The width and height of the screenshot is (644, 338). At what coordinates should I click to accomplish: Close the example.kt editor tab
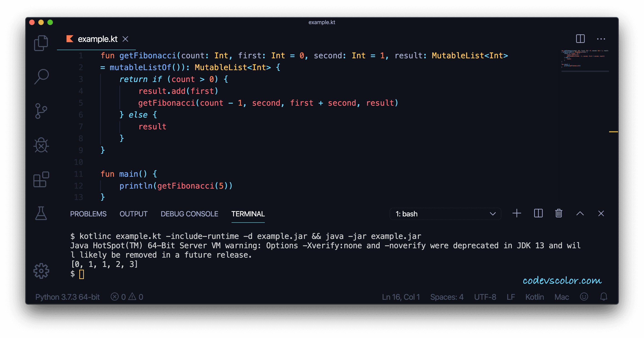pos(125,39)
